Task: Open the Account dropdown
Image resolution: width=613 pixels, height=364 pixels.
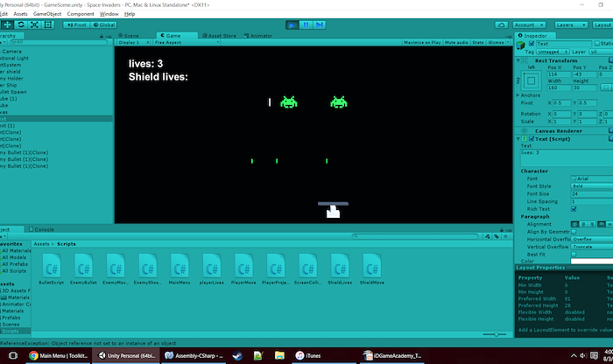Action: click(529, 25)
